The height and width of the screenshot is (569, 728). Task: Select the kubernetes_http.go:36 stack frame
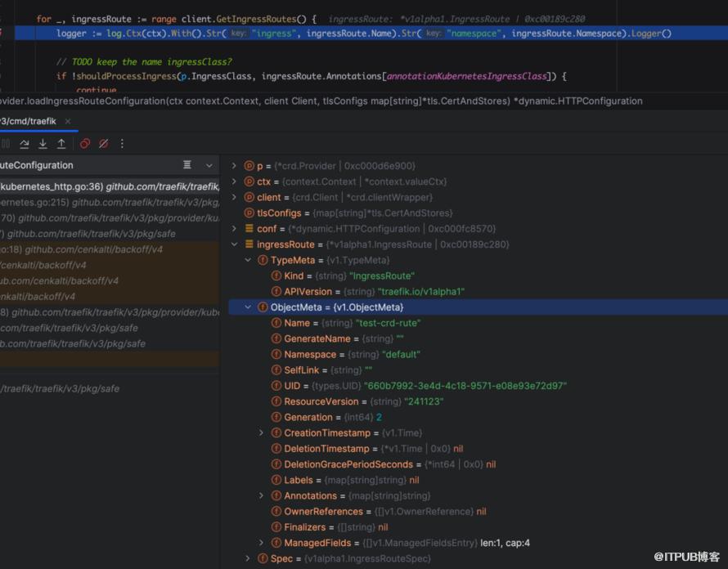110,186
